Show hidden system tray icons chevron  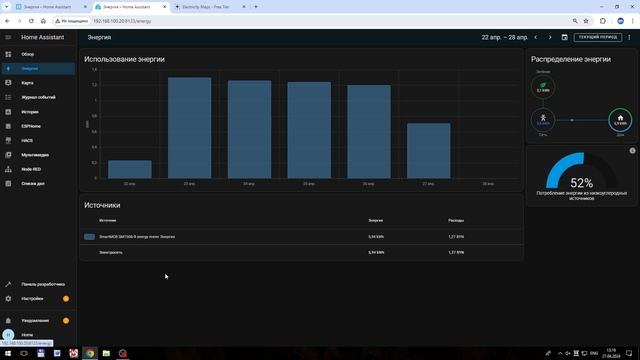[x=560, y=353]
